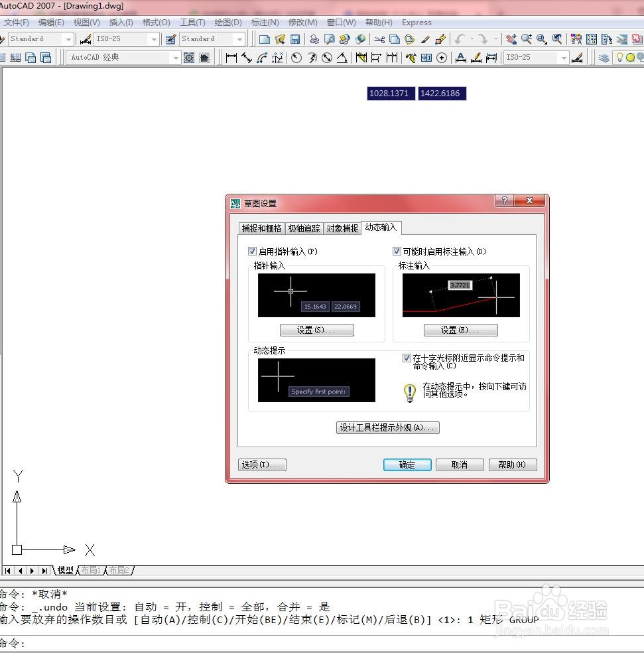Screen dimensions: 644x653
Task: Click the Redo arrow icon
Action: pos(482,39)
